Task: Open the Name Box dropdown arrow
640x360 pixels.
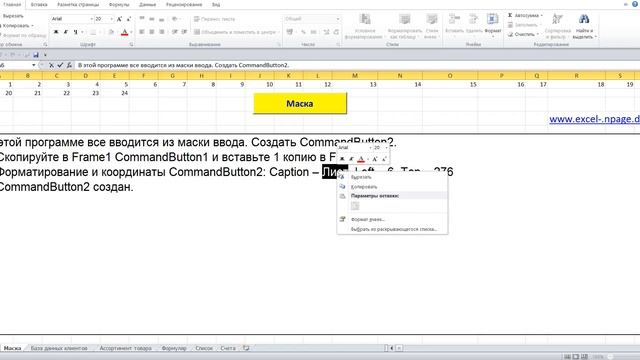Action: click(33, 65)
